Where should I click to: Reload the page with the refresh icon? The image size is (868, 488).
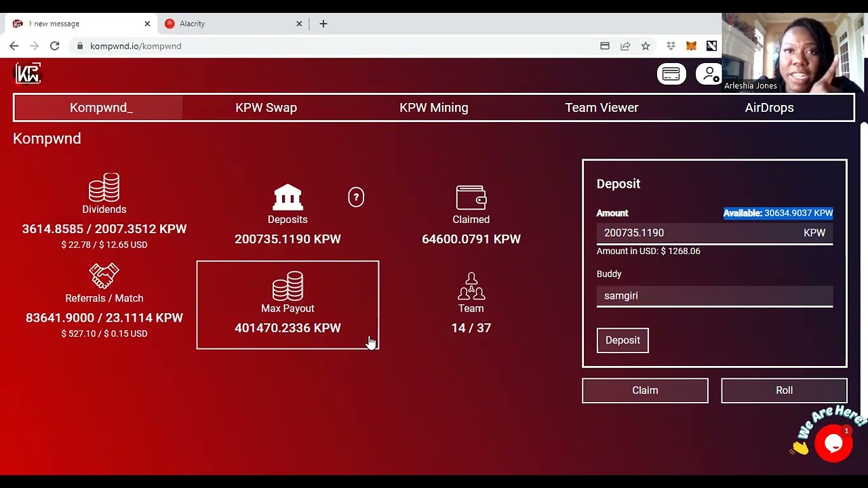click(55, 46)
